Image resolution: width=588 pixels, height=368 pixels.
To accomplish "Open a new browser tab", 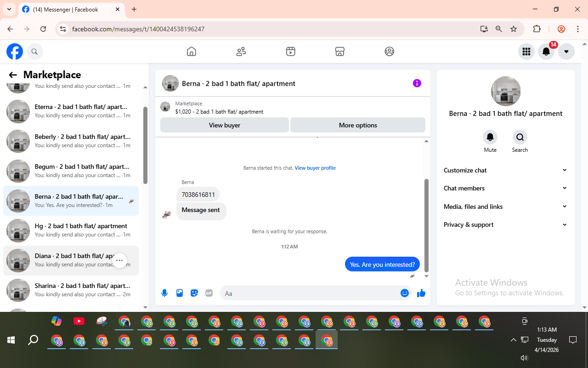I will pos(134,9).
